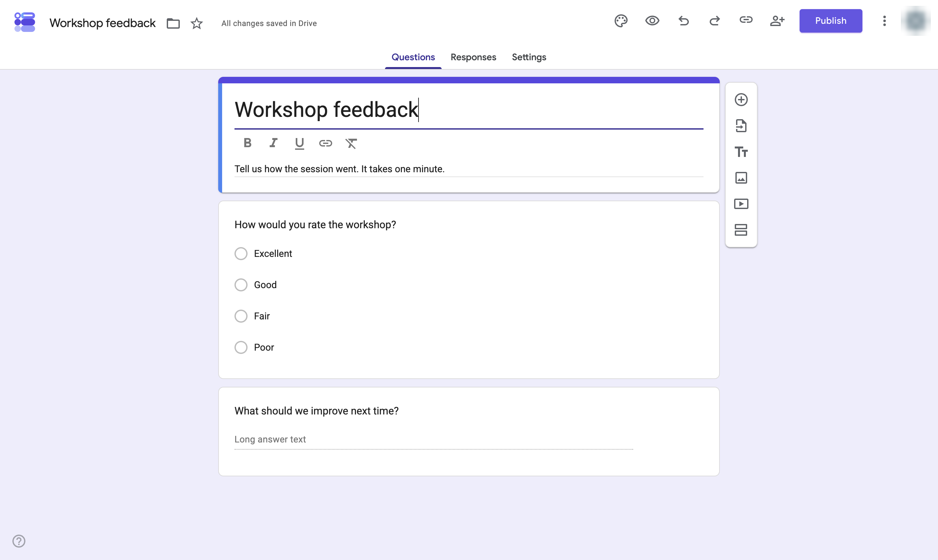
Task: Preview the form with eye icon
Action: click(652, 21)
